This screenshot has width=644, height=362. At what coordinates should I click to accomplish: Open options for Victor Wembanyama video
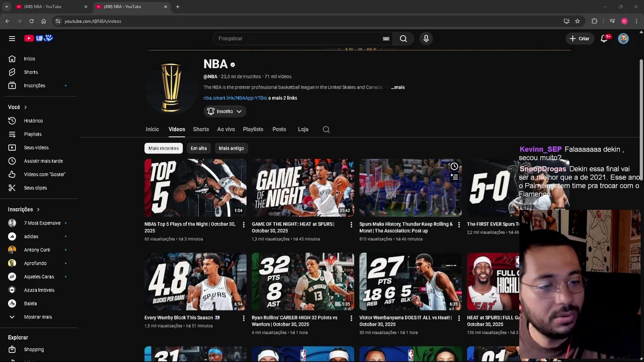click(x=458, y=318)
